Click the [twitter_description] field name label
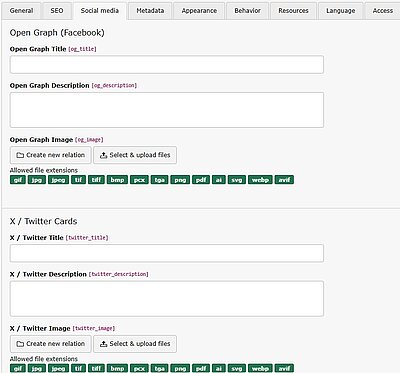400x373 pixels. click(x=118, y=274)
